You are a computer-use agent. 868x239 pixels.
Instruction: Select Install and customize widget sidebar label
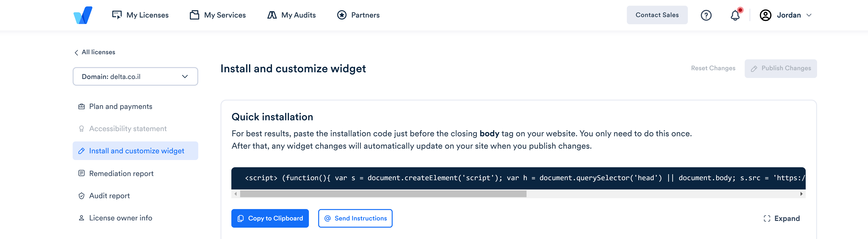pyautogui.click(x=136, y=151)
